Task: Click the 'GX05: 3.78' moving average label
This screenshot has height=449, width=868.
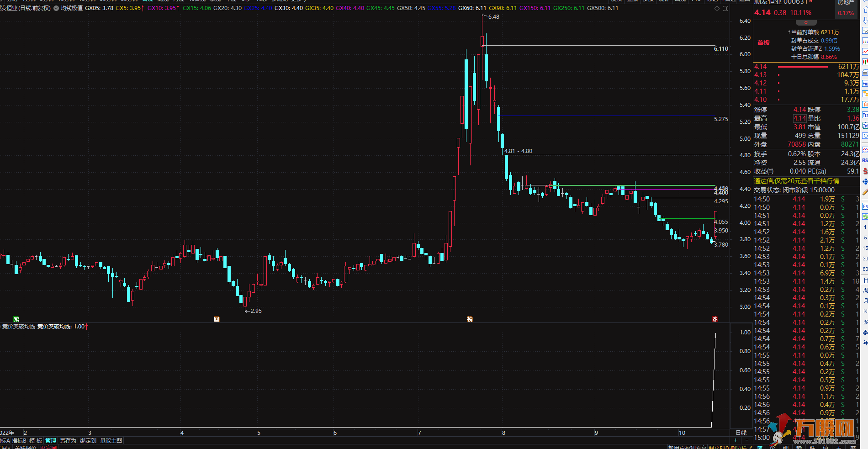Action: point(99,8)
